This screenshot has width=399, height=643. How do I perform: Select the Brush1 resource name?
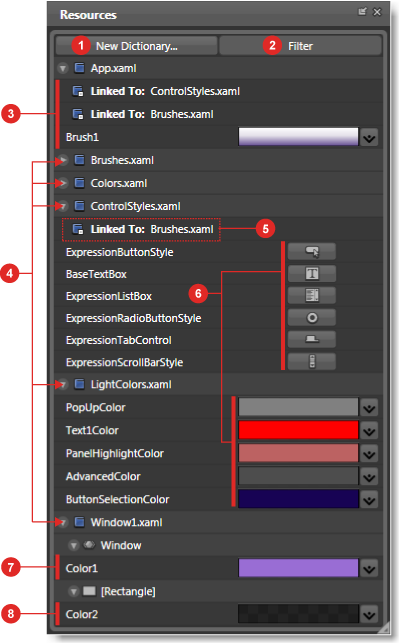(82, 137)
